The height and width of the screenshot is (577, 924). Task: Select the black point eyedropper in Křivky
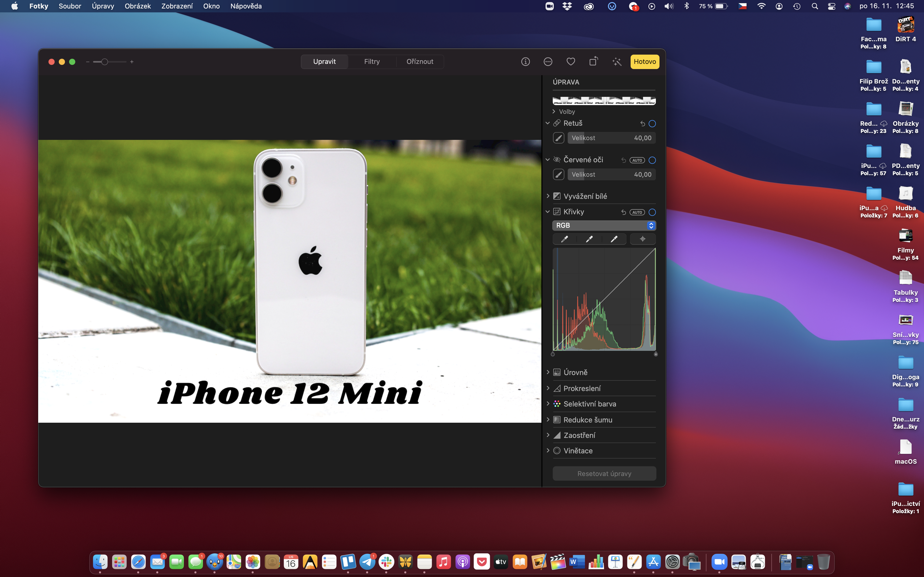click(x=564, y=239)
